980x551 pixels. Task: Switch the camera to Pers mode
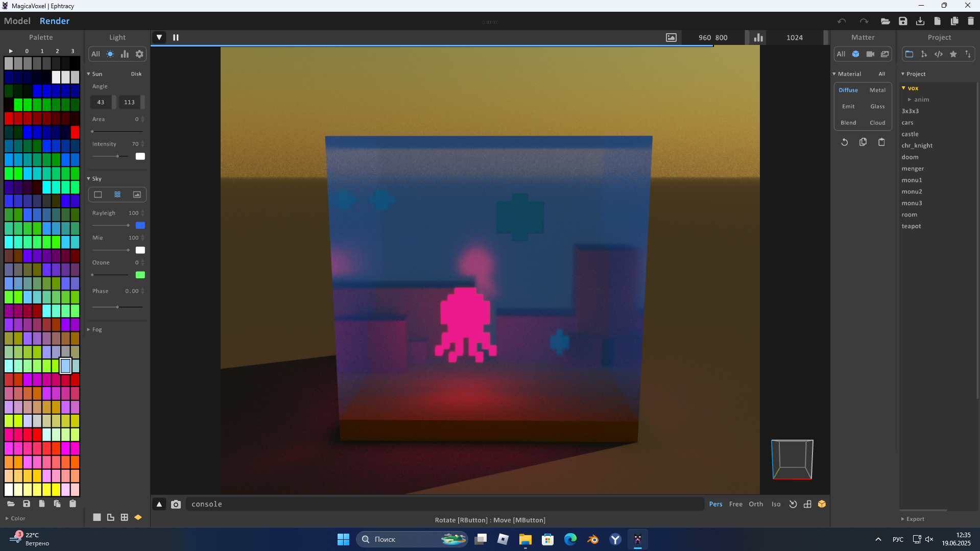click(x=715, y=504)
